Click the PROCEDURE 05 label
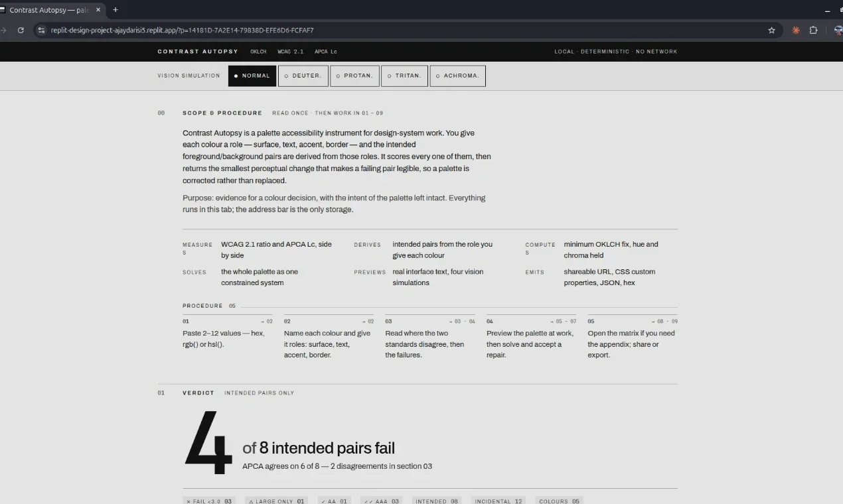This screenshot has width=843, height=504. pyautogui.click(x=209, y=306)
